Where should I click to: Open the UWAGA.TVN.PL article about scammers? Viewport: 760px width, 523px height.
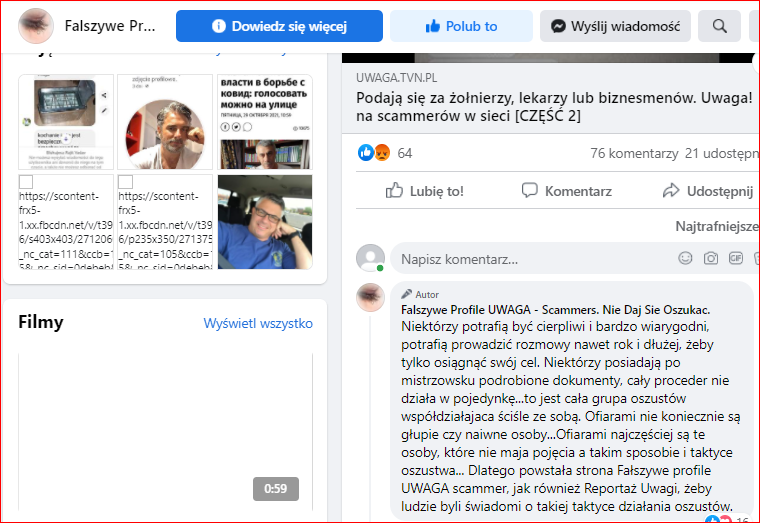[552, 105]
